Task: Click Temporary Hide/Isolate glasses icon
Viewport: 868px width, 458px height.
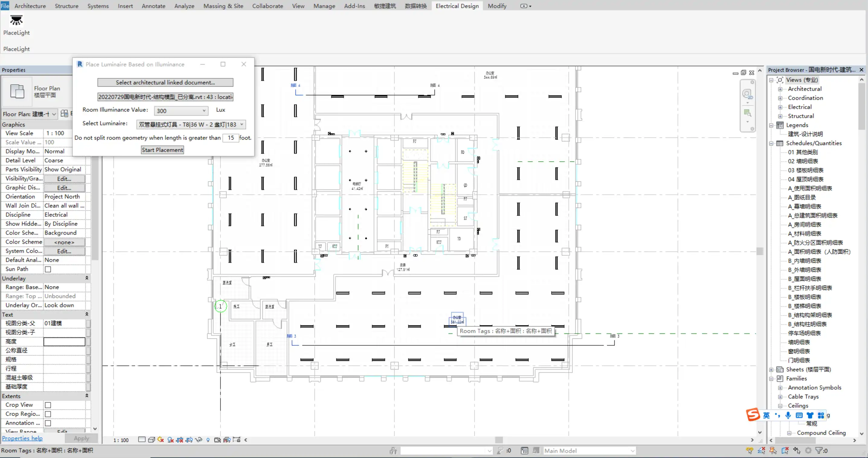Action: point(199,440)
